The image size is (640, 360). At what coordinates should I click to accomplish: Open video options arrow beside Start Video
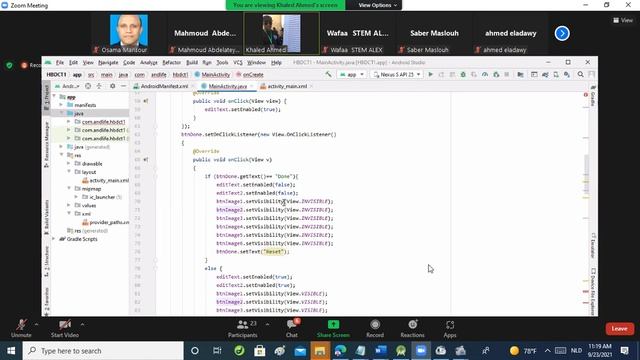[82, 324]
